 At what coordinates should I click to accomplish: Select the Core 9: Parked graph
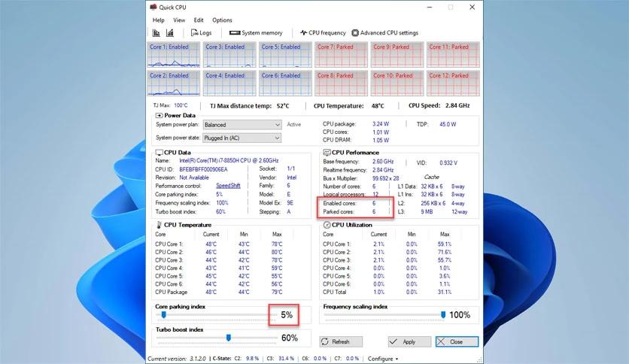[x=397, y=54]
